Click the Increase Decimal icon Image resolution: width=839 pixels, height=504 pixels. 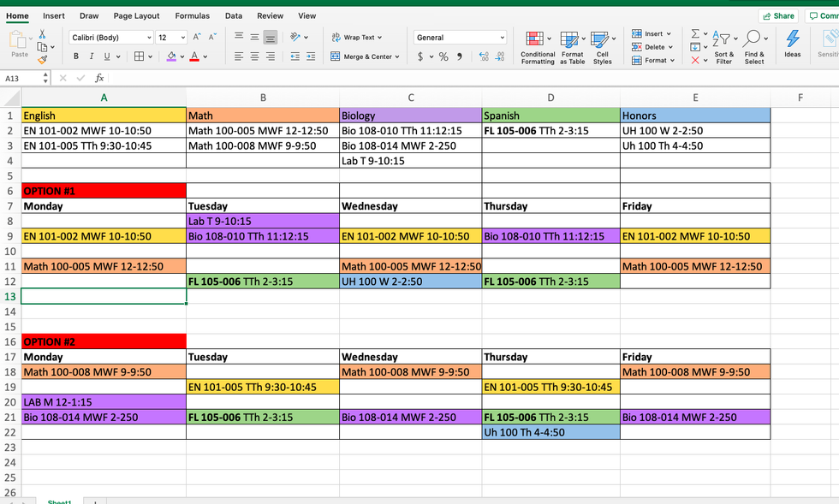pyautogui.click(x=485, y=56)
